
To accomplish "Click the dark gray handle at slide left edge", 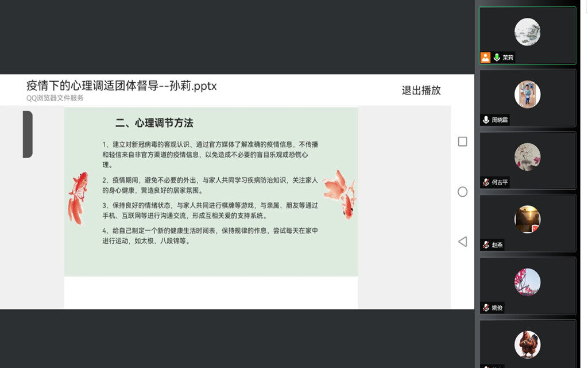I will pos(28,134).
